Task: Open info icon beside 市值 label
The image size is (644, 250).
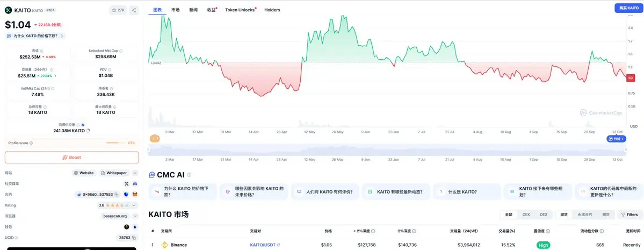Action: [x=41, y=51]
